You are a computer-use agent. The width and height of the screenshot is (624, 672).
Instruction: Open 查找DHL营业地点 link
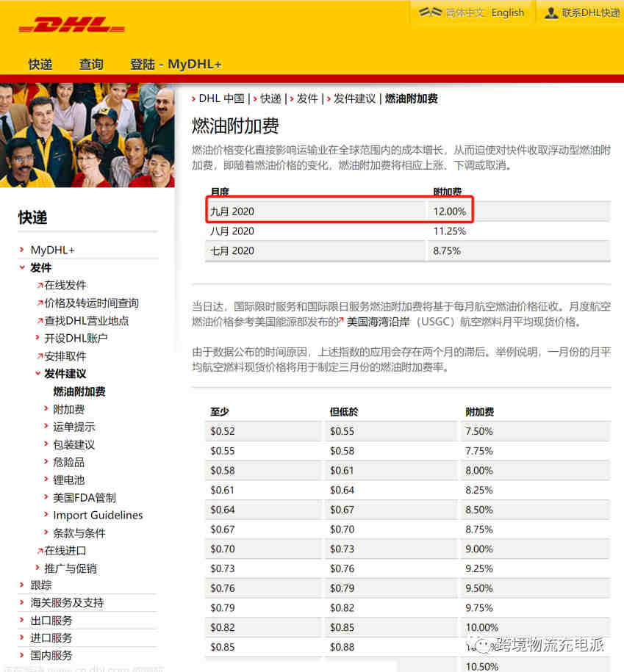86,320
